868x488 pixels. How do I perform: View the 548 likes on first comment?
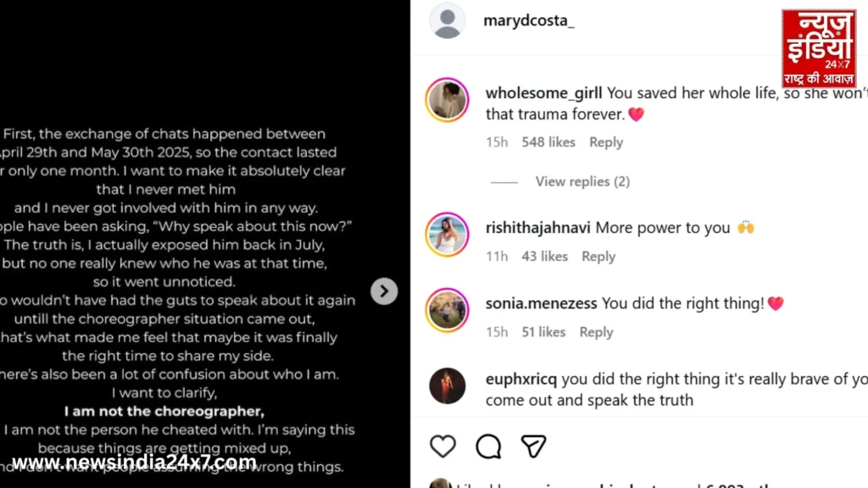pyautogui.click(x=548, y=142)
